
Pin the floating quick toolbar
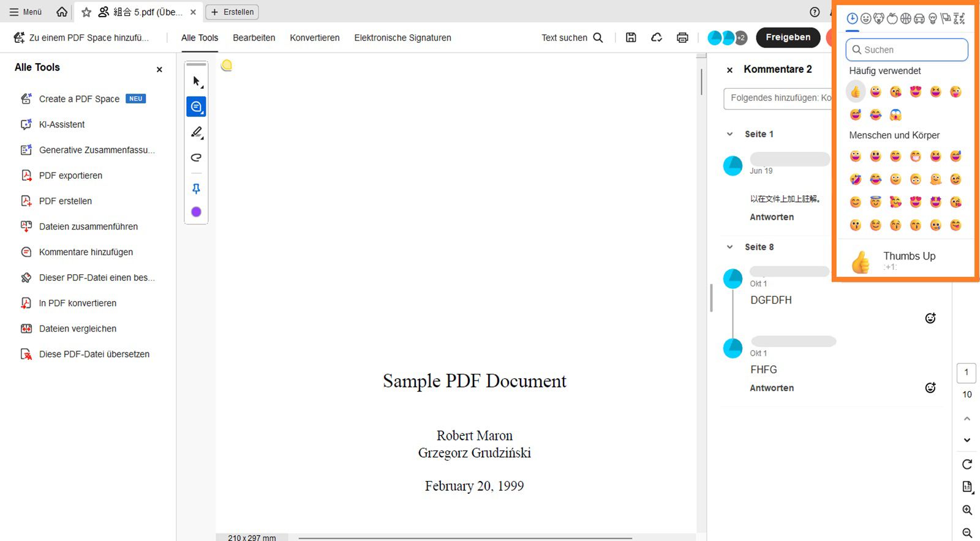196,189
